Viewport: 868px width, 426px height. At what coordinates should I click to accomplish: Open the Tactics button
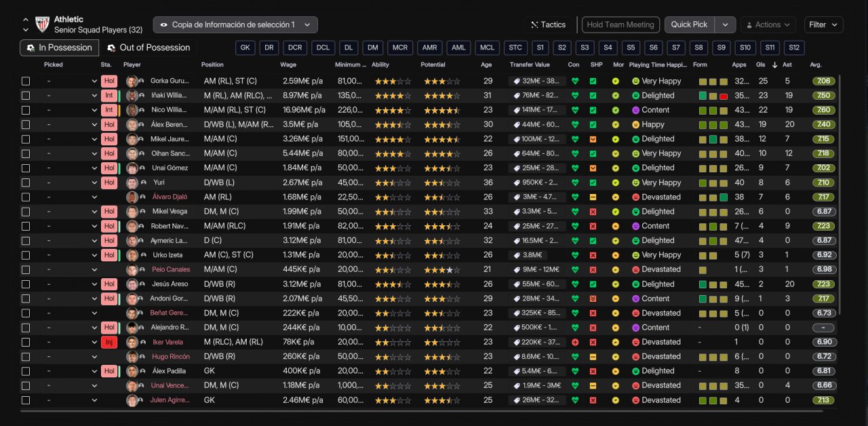(x=548, y=24)
